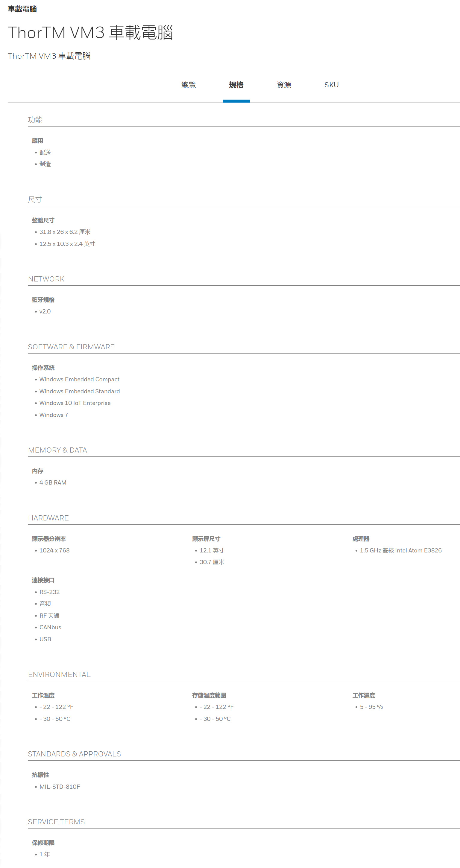Image resolution: width=460 pixels, height=868 pixels.
Task: Click the °C value under 工作溫度
Action: pos(55,719)
